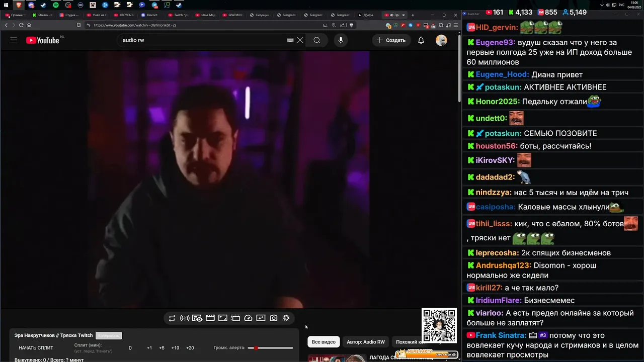Run the search with the magnifier button
Screen dimensions: 644x362
tap(316, 40)
